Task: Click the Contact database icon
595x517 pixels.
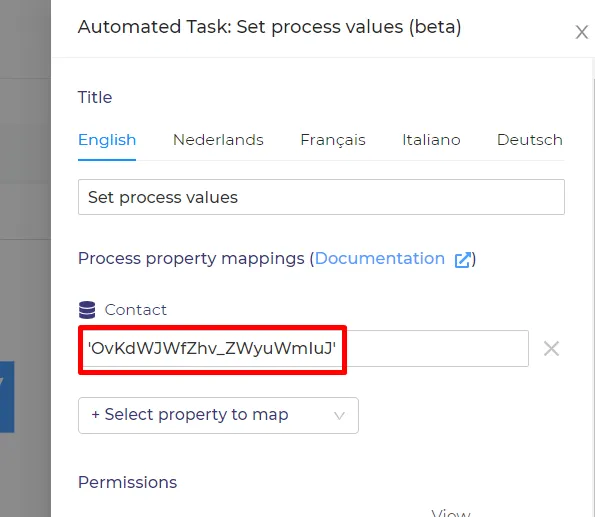Action: coord(87,310)
